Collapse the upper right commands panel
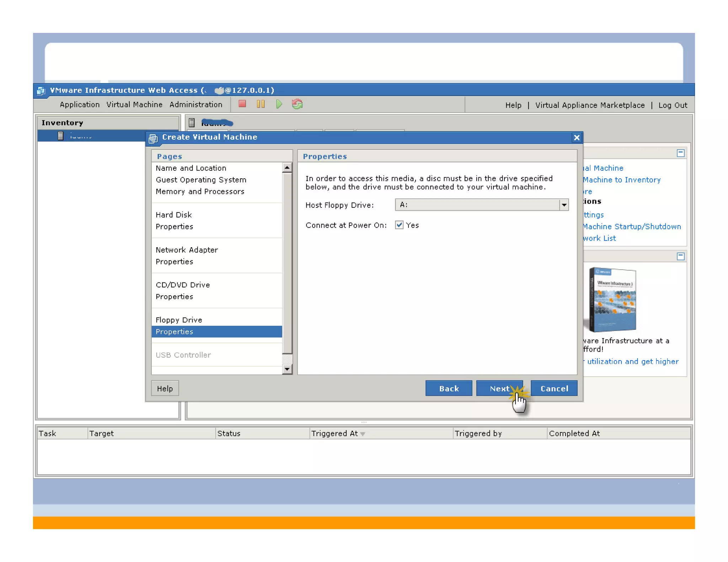This screenshot has width=728, height=562. pos(680,153)
